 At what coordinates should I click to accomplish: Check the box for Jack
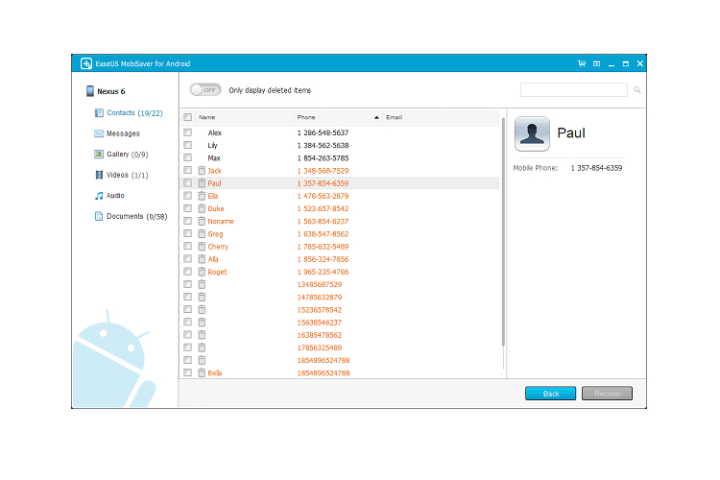tap(187, 170)
